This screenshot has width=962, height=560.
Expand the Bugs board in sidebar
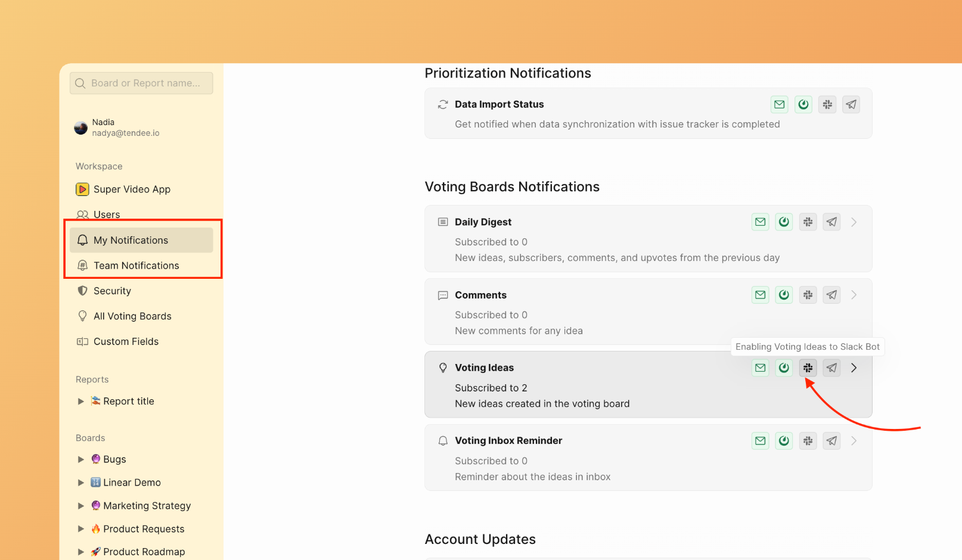(x=81, y=459)
